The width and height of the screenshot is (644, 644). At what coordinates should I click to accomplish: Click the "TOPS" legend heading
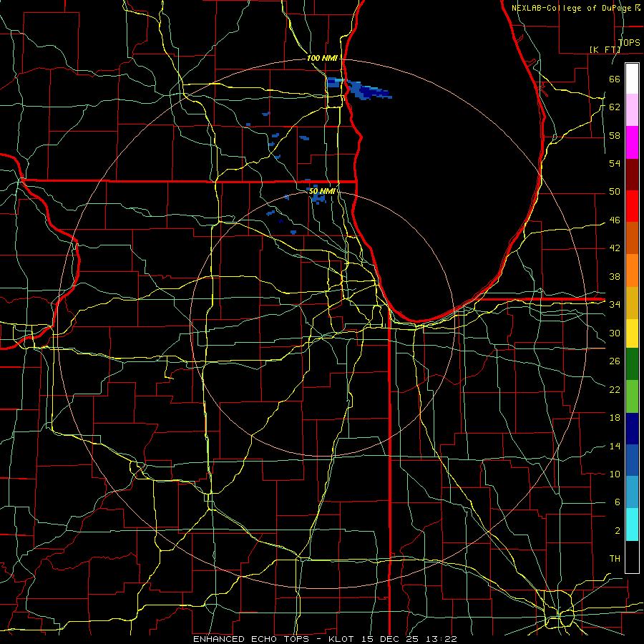pos(629,43)
